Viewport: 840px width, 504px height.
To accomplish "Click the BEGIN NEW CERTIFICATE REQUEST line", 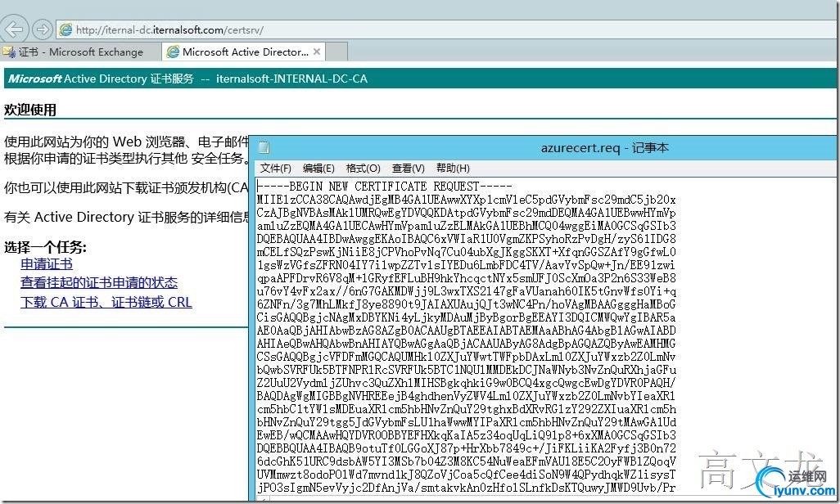I will point(384,187).
